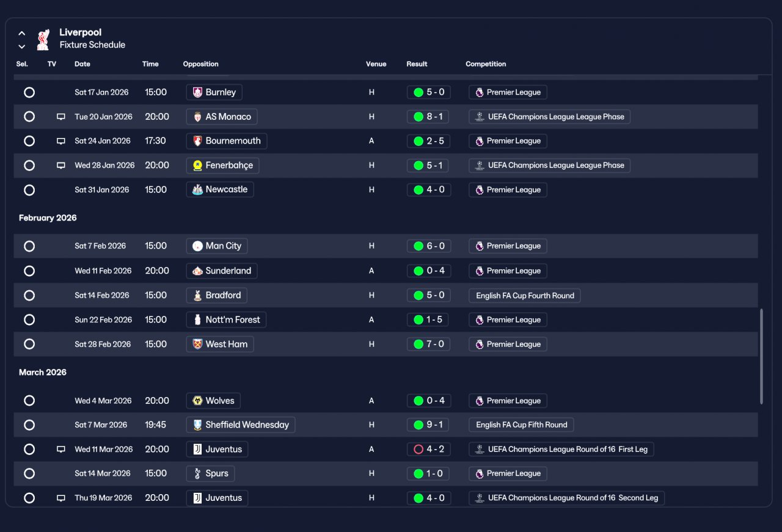The width and height of the screenshot is (782, 532).
Task: Click the Sheffield Wednesday club badge
Action: 197,425
